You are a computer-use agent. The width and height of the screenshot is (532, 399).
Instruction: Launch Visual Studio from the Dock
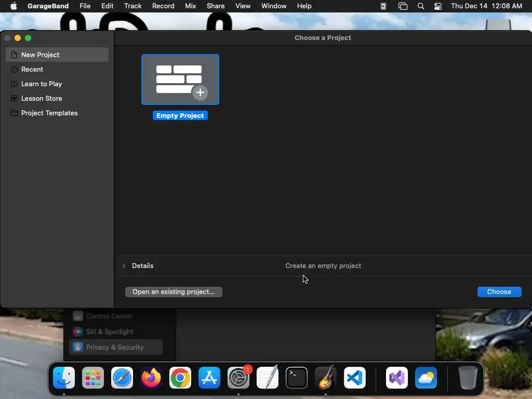(x=397, y=378)
